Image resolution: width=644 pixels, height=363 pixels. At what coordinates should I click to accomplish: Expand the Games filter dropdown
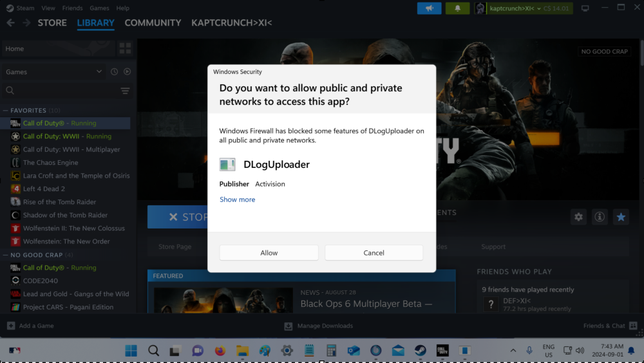(x=99, y=72)
